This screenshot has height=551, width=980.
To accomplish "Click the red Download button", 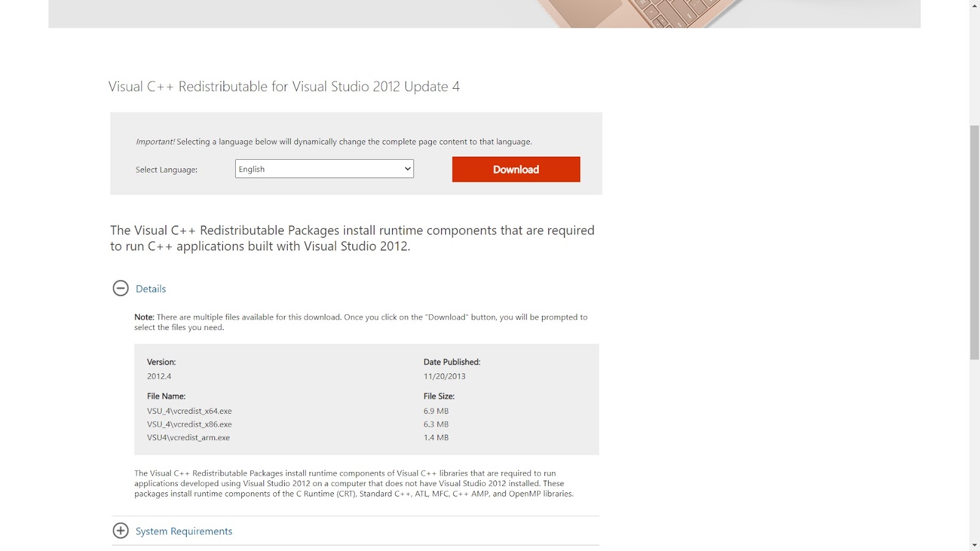I will (x=516, y=170).
